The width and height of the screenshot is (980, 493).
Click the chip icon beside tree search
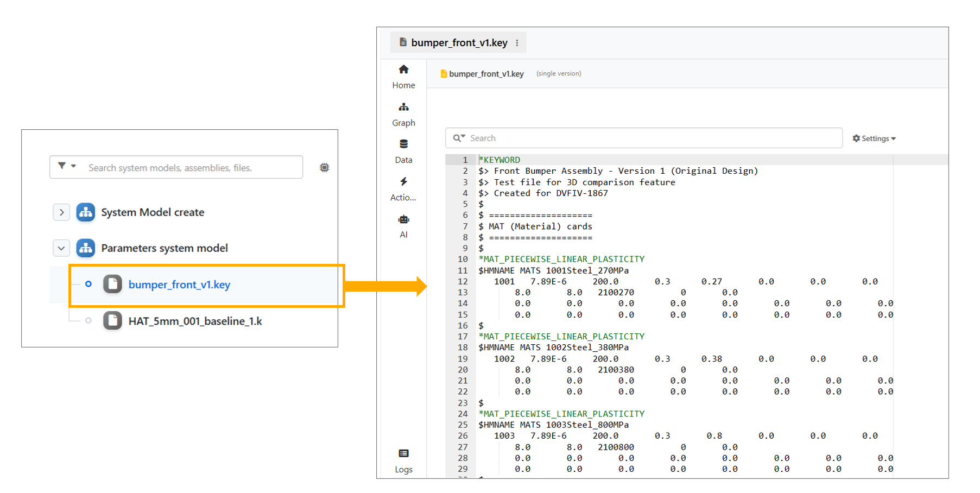point(324,168)
